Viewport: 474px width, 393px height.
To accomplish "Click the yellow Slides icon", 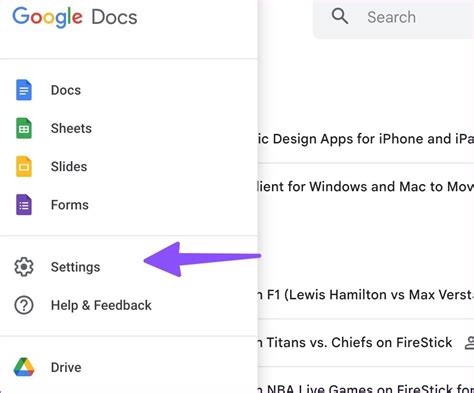I will coord(24,166).
